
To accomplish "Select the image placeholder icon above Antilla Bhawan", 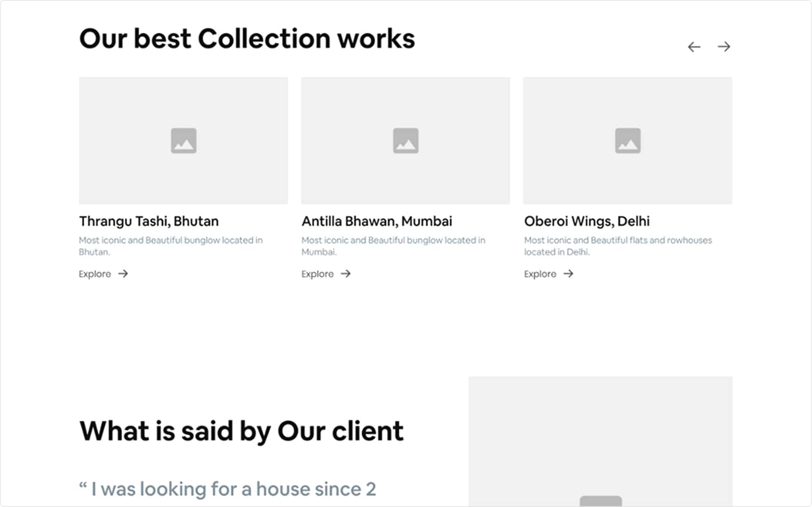I will tap(405, 141).
